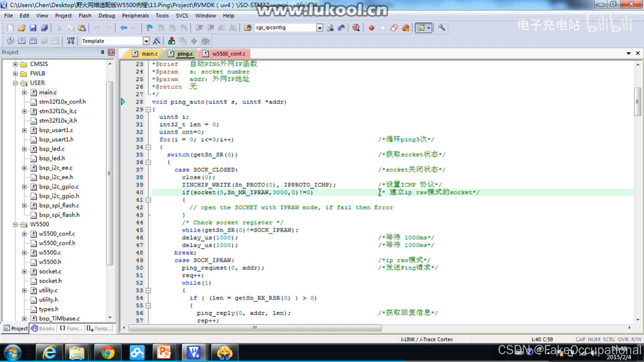The image size is (644, 362).
Task: Open Chrome from the Windows taskbar
Action: tap(108, 352)
